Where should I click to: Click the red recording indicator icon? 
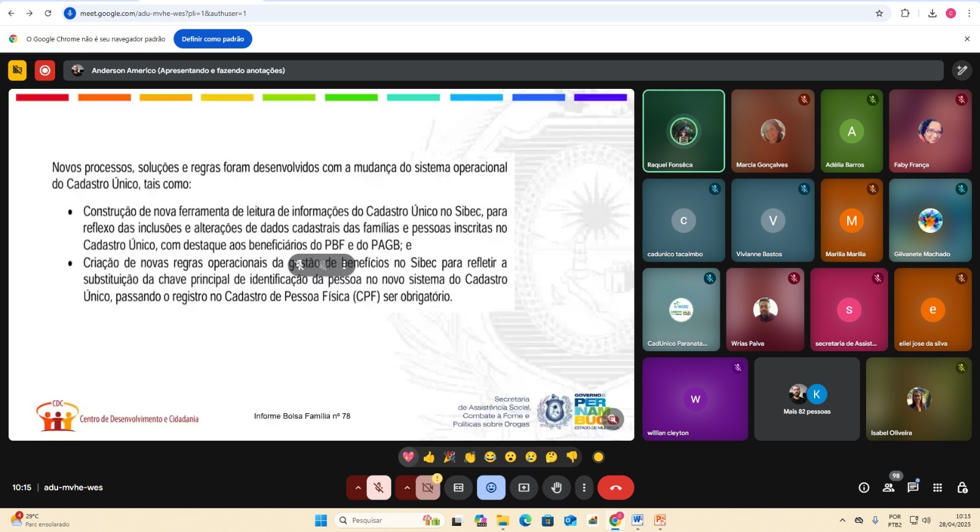[45, 70]
